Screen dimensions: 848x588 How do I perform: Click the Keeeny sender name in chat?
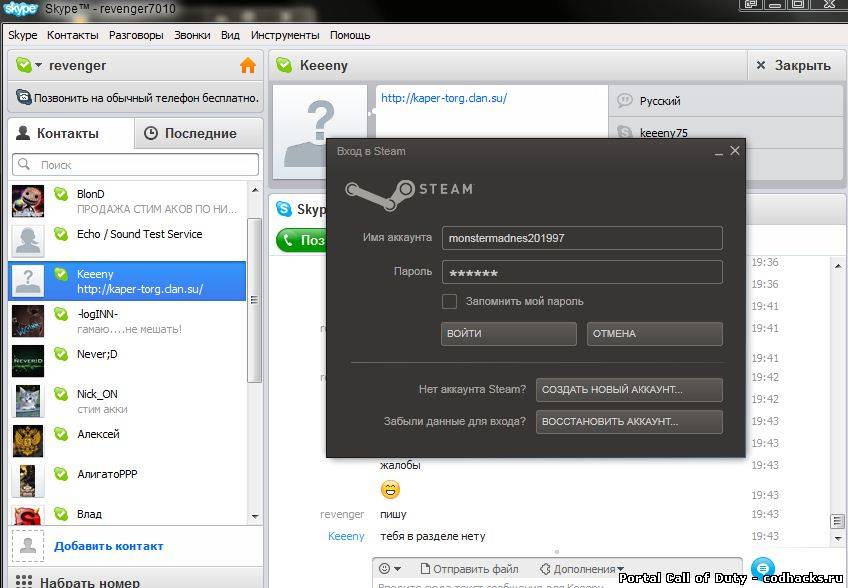tap(346, 536)
